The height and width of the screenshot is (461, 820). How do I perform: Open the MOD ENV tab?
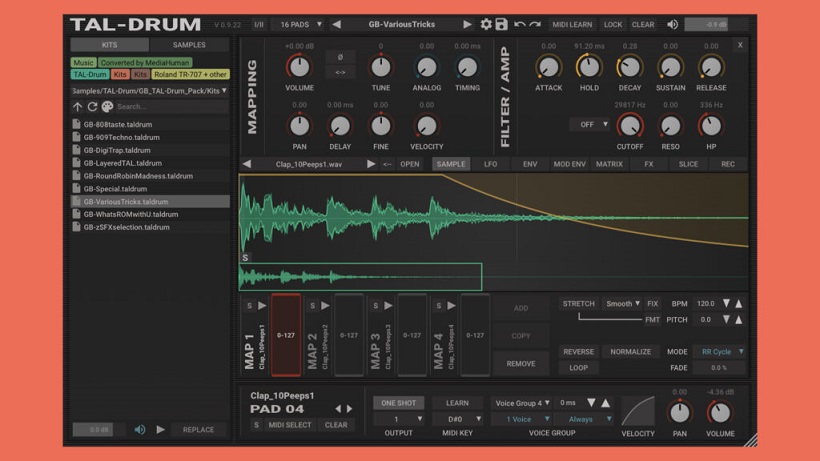570,164
